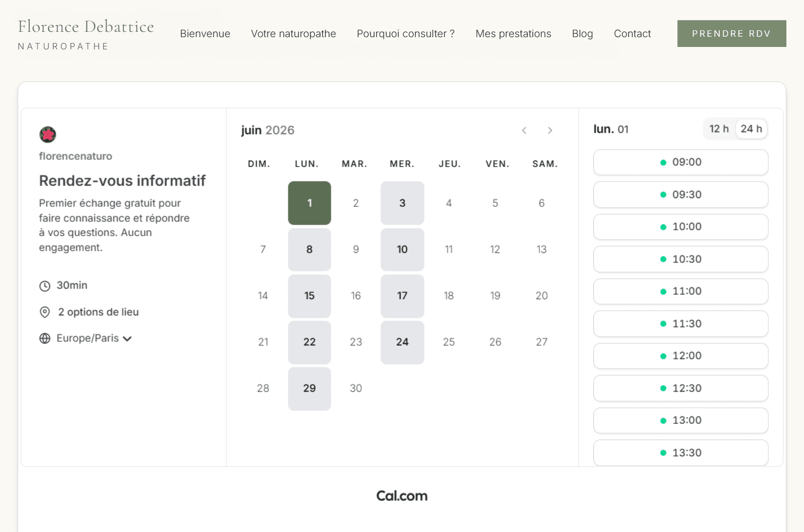Viewport: 804px width, 532px height.
Task: Switch time format to 24 h
Action: (x=751, y=129)
